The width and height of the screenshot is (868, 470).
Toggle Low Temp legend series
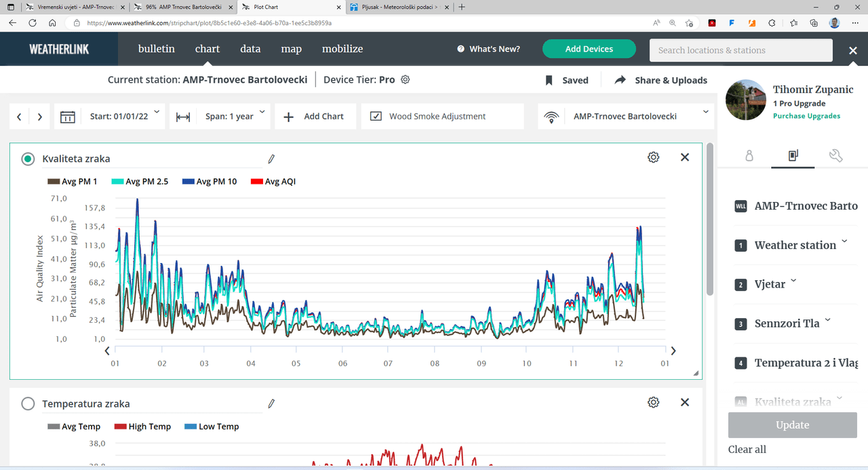pos(212,427)
